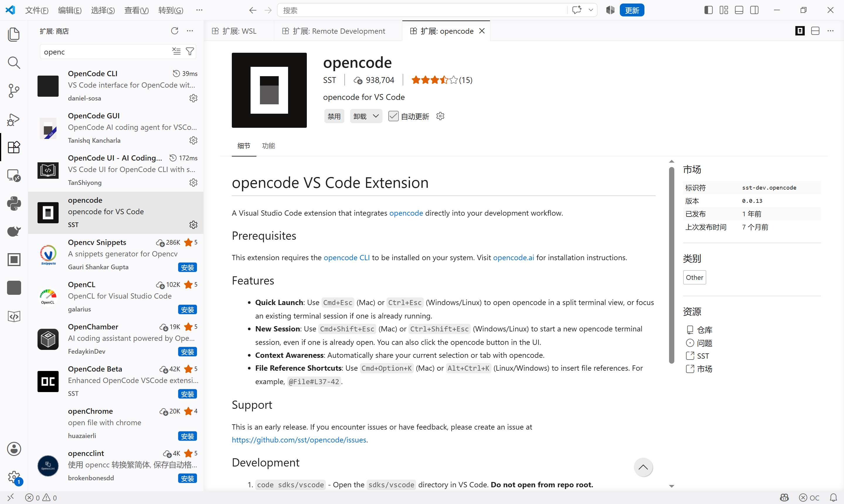Open remote window indicator in status bar
The image size is (844, 504).
[x=11, y=498]
